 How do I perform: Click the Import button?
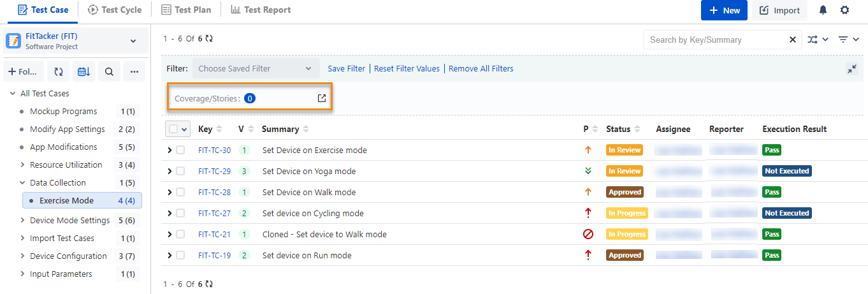point(780,10)
